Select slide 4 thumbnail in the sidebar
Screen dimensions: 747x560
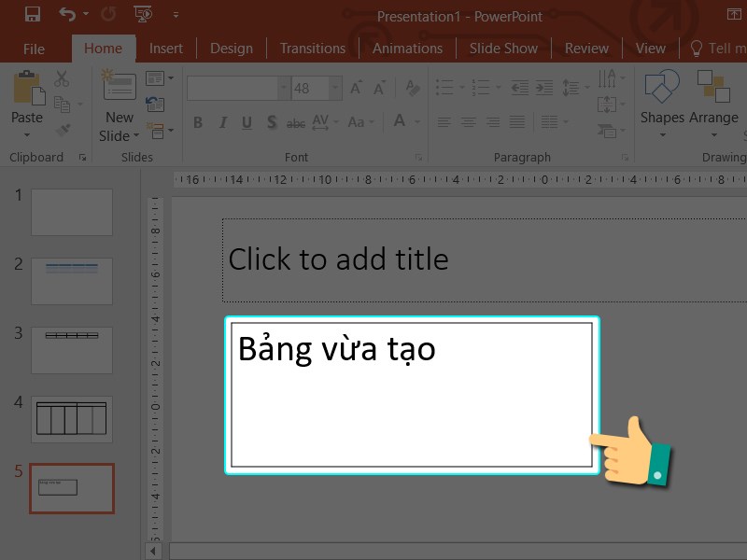[x=72, y=419]
